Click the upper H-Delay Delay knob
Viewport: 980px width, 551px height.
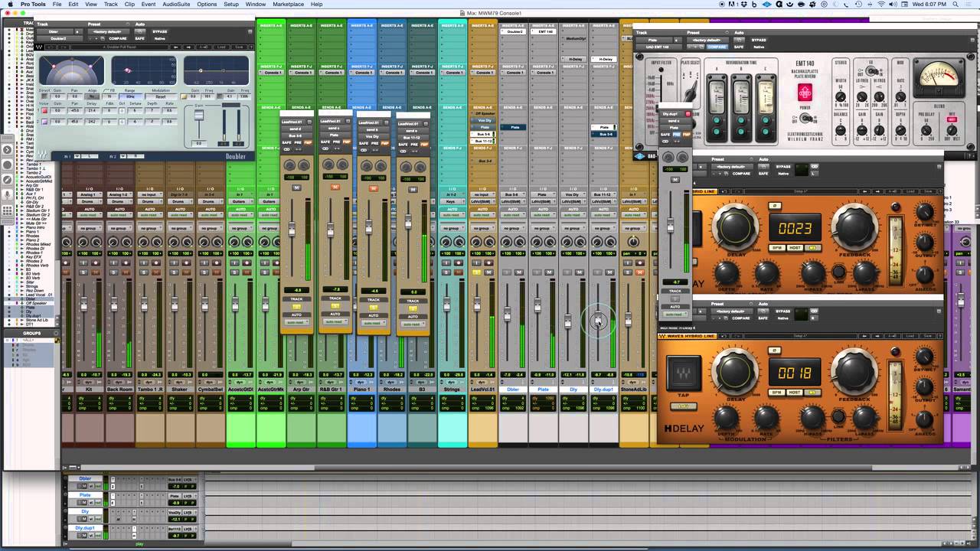click(x=734, y=227)
